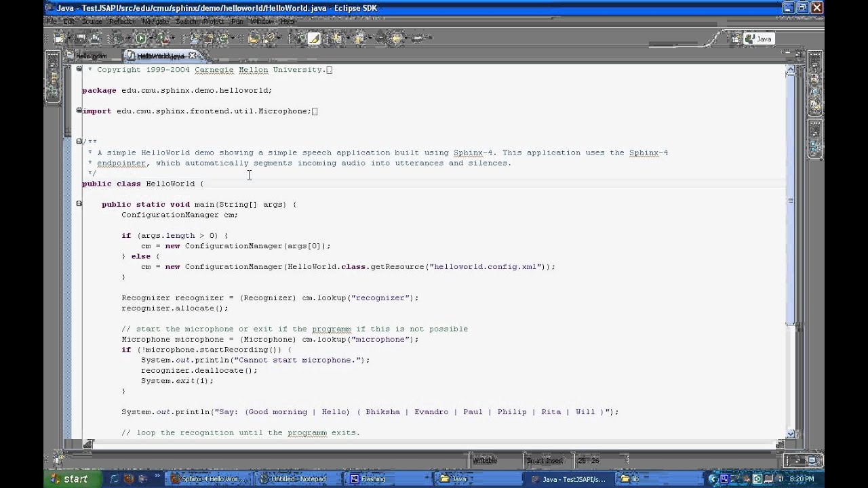Open the Navigate menu
Viewport: 868px width, 488px height.
155,21
